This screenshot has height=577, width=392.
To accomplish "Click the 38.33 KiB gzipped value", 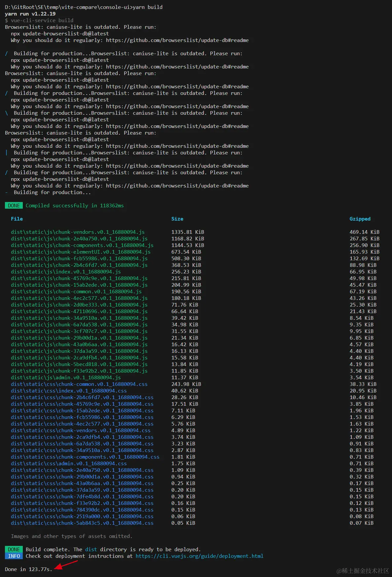I will tap(363, 384).
